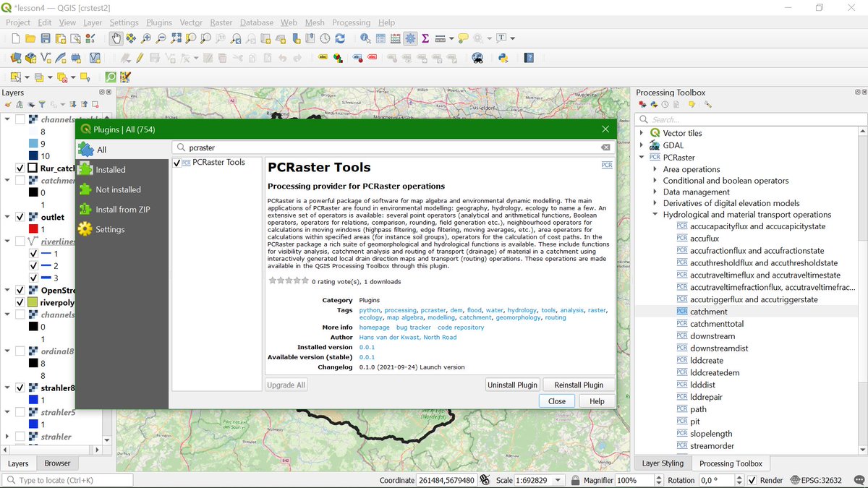Close the Plugins dialog via Close button

[x=557, y=401]
